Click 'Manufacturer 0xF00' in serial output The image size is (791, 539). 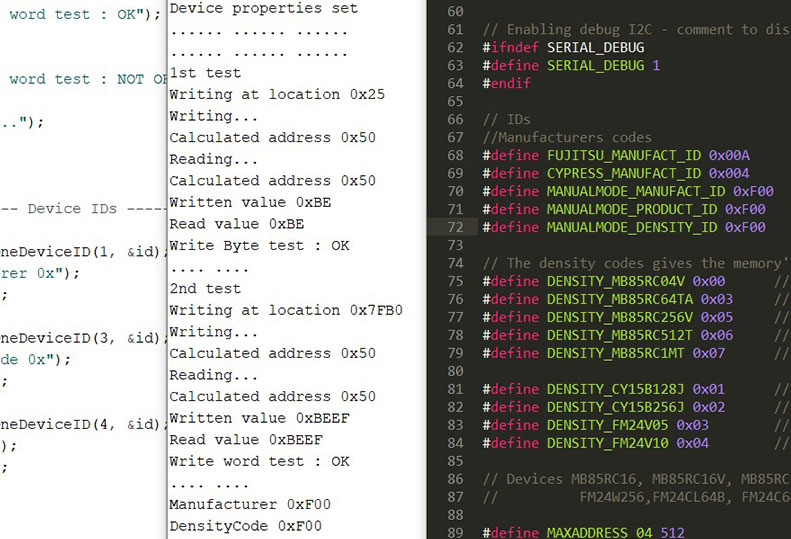click(250, 505)
